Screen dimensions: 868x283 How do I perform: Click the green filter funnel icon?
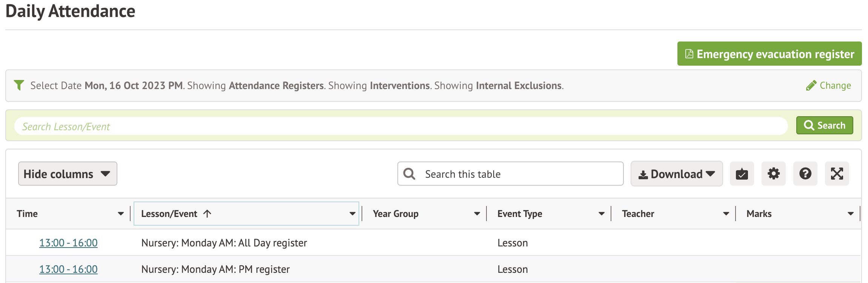(19, 85)
